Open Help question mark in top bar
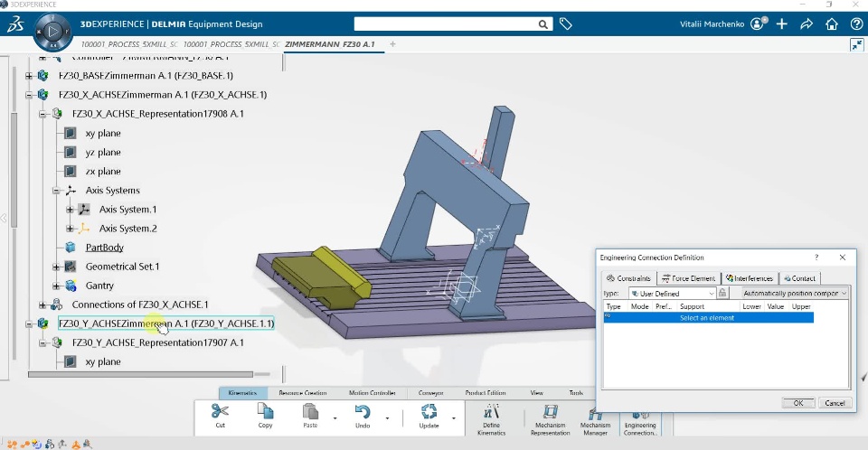 [x=856, y=23]
